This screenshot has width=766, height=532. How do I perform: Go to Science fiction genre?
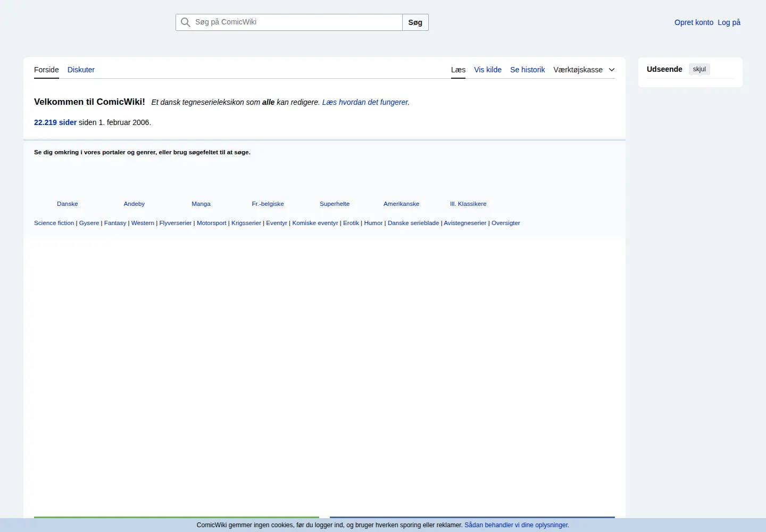pos(54,223)
